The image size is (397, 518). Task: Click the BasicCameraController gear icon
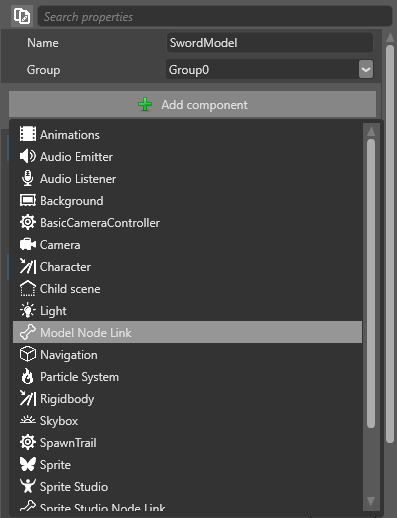28,222
